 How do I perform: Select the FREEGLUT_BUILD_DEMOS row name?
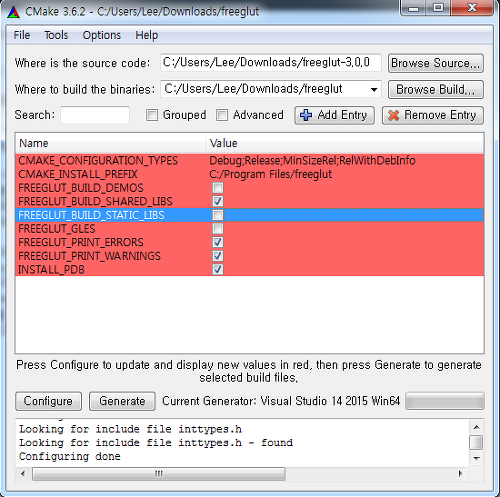pos(81,188)
